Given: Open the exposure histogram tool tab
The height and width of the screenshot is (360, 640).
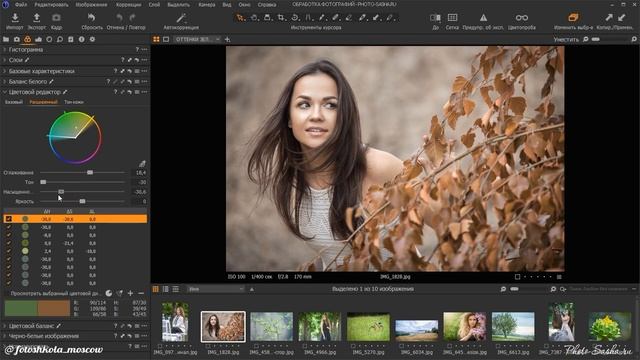Looking at the screenshot, I should coord(38,40).
